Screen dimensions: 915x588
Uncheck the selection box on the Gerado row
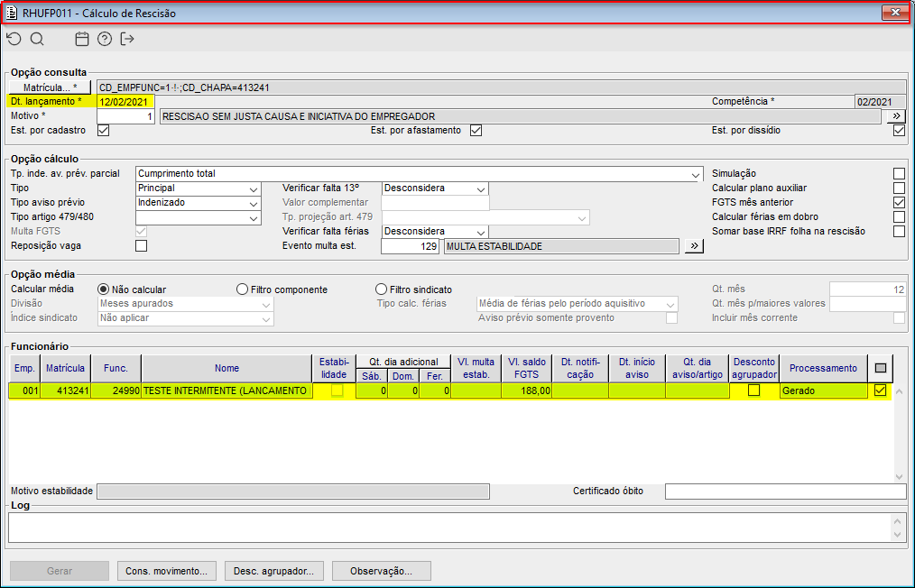(x=881, y=390)
